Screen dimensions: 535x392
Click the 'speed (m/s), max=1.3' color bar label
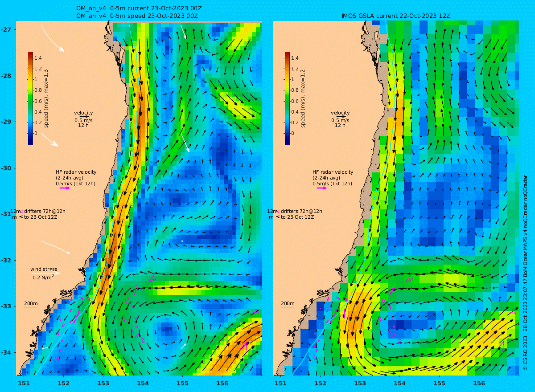coord(46,98)
